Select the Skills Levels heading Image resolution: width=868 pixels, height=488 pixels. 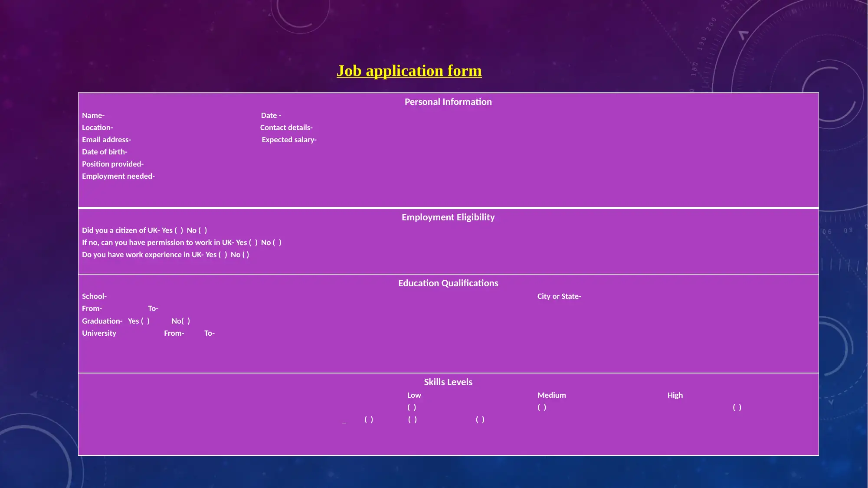tap(448, 382)
